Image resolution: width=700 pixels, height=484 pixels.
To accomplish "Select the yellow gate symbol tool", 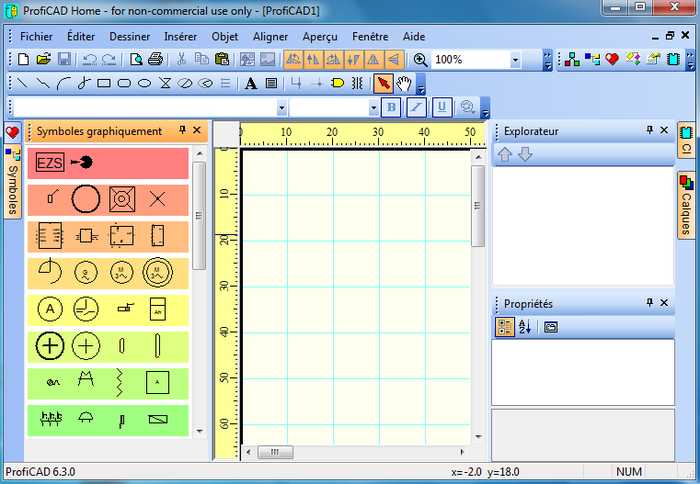I will (x=338, y=83).
